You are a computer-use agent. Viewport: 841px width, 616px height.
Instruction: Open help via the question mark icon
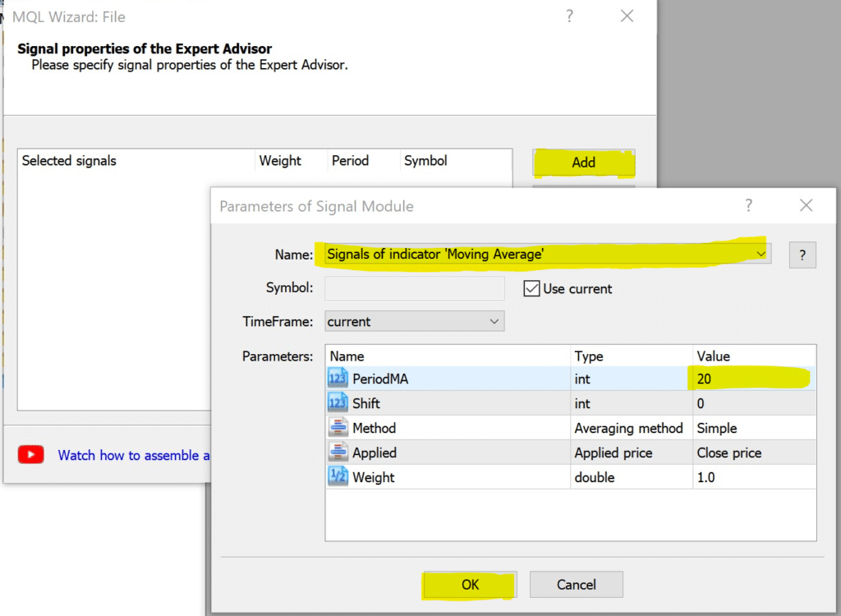[802, 255]
